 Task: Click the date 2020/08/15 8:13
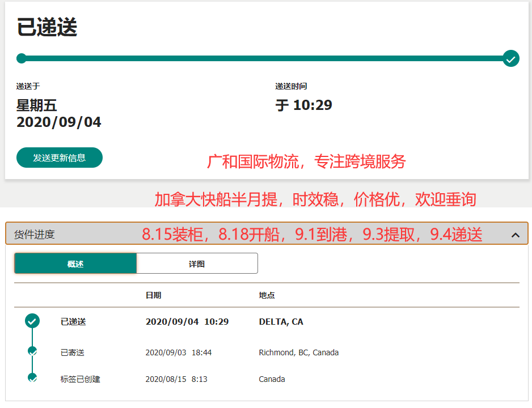tap(176, 379)
